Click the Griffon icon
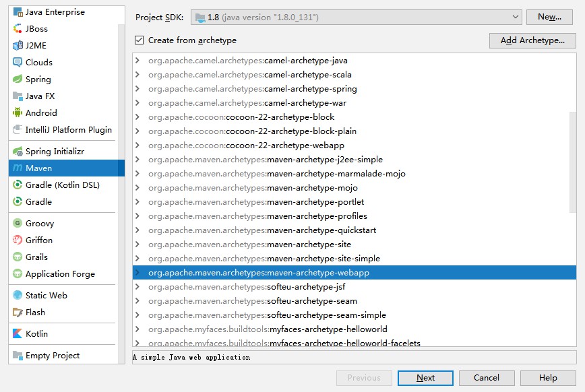This screenshot has width=585, height=392. [18, 240]
